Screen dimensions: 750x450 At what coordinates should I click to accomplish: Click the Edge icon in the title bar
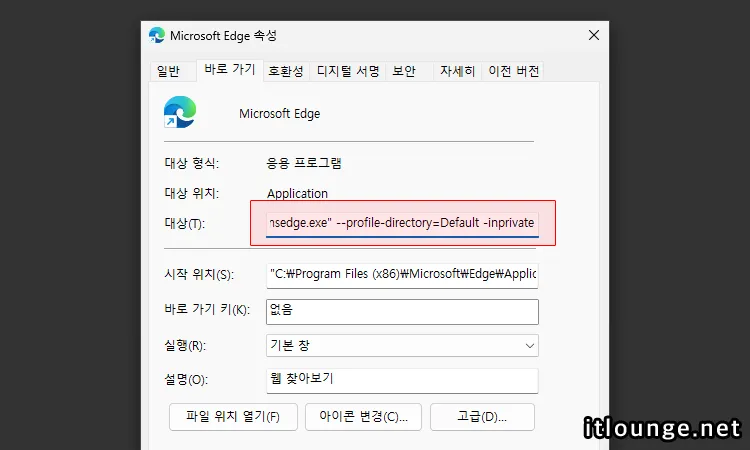[x=156, y=35]
